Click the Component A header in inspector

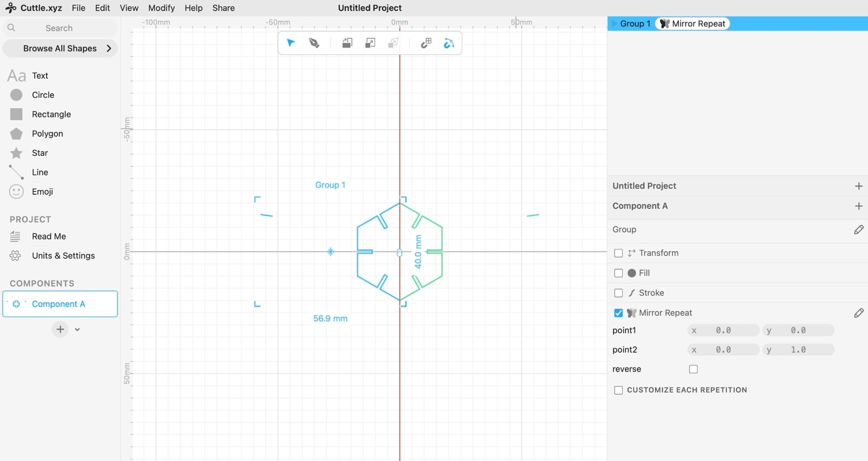coord(641,206)
